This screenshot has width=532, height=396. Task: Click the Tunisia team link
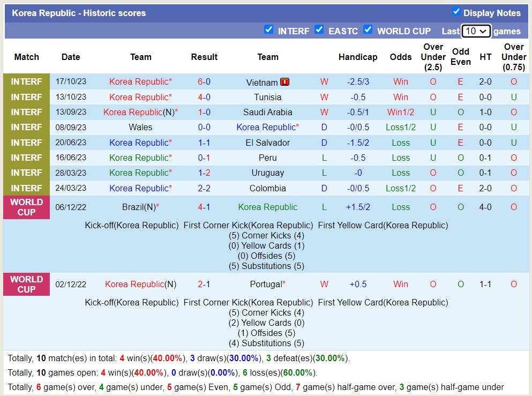(x=267, y=97)
